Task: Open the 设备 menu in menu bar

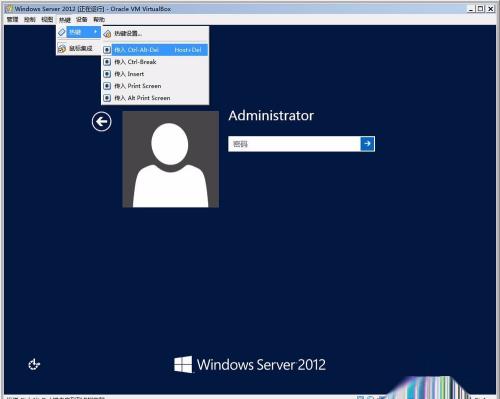Action: tap(82, 19)
